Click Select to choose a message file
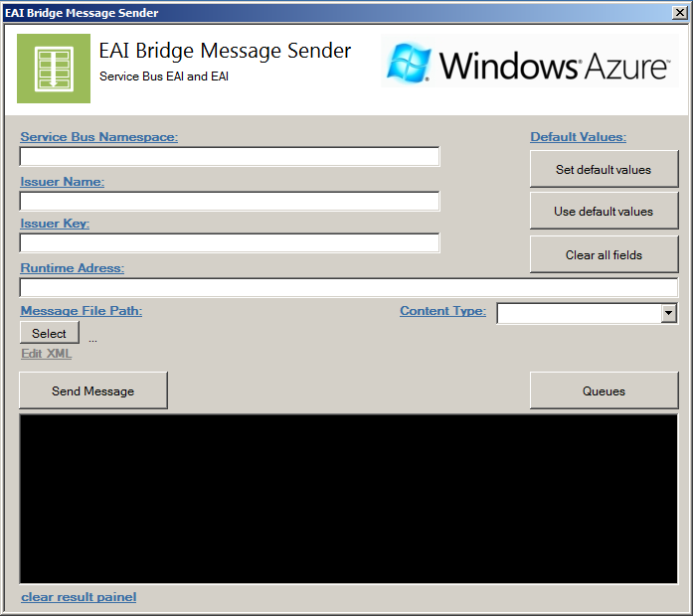The image size is (693, 616). tap(49, 334)
